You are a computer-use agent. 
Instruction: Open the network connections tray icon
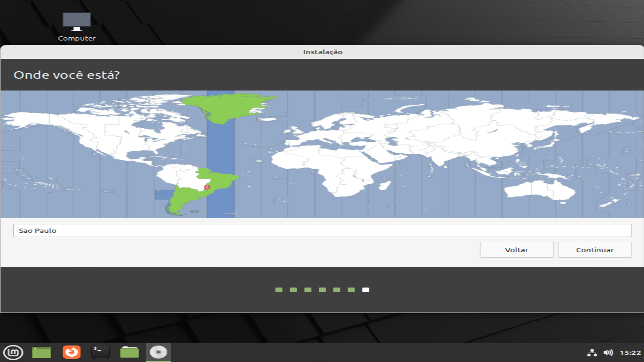pos(592,353)
